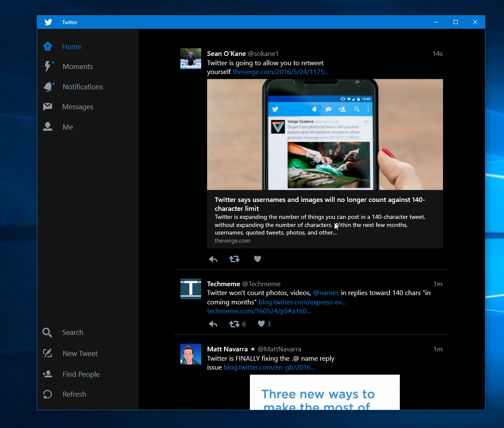Screen dimensions: 504x428
Task: Click the 1m timestamp on Matt Navarra tweet
Action: pos(438,349)
